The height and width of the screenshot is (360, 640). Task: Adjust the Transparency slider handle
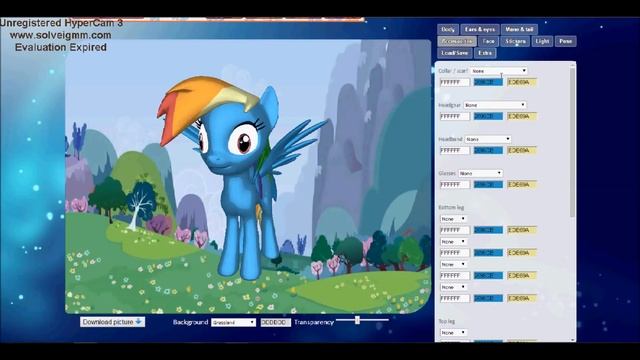[357, 320]
